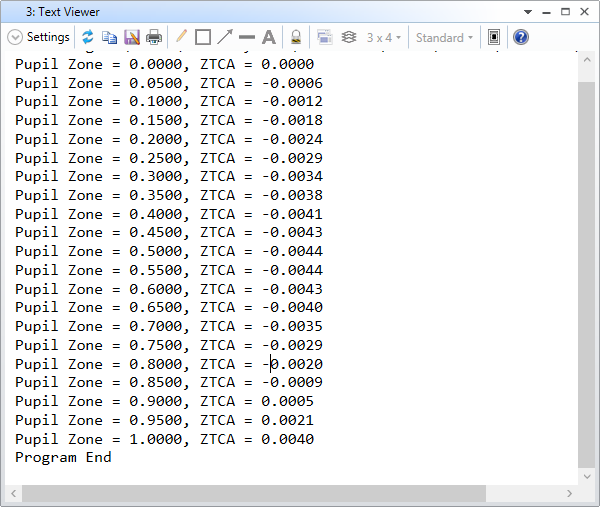Click the horizontal scrollbar thumb
The width and height of the screenshot is (600, 507).
254,493
